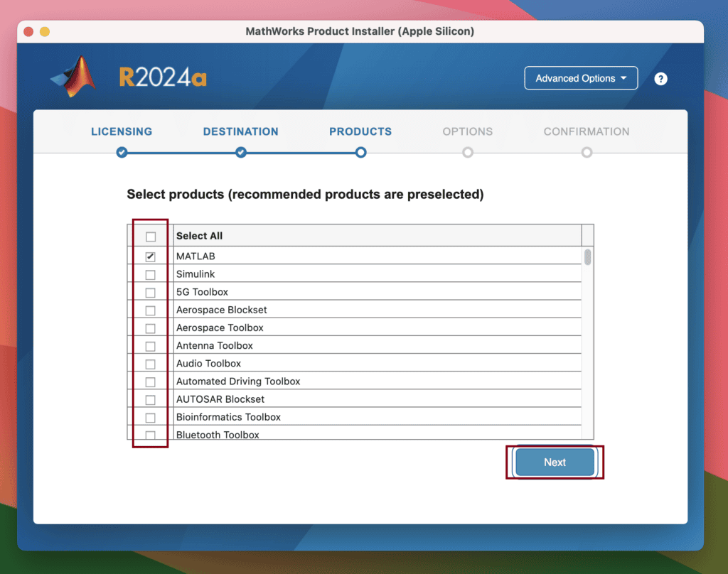
Task: Click the MATLAB logo icon
Action: pyautogui.click(x=74, y=77)
